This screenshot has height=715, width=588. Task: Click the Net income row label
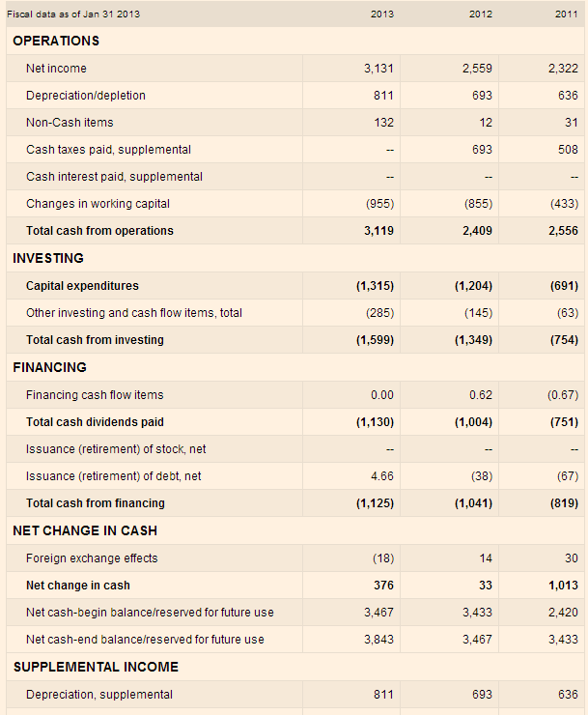pyautogui.click(x=56, y=69)
